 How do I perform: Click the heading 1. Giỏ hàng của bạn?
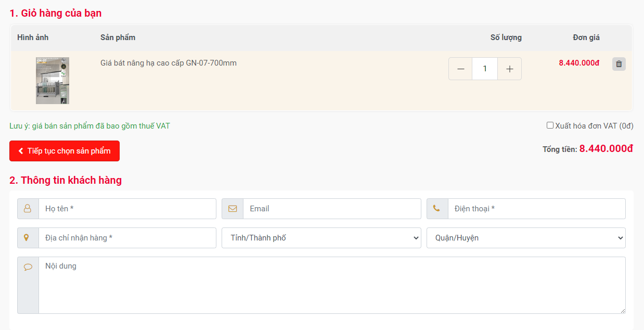pyautogui.click(x=56, y=13)
